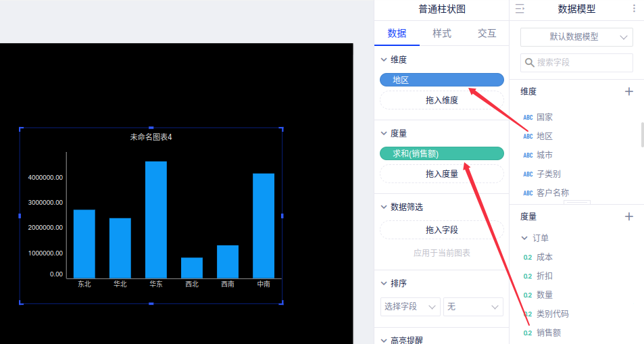Click the numeric type icon beside 销售额

click(x=528, y=333)
